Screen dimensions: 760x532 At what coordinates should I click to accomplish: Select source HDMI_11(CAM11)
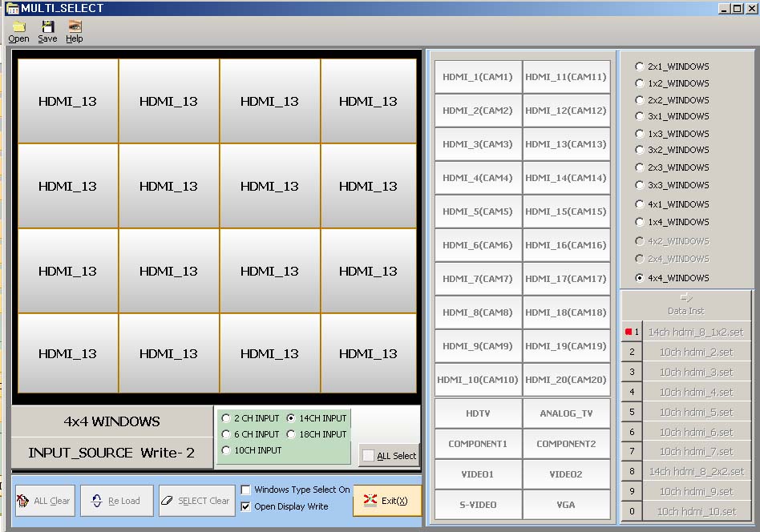coord(566,77)
